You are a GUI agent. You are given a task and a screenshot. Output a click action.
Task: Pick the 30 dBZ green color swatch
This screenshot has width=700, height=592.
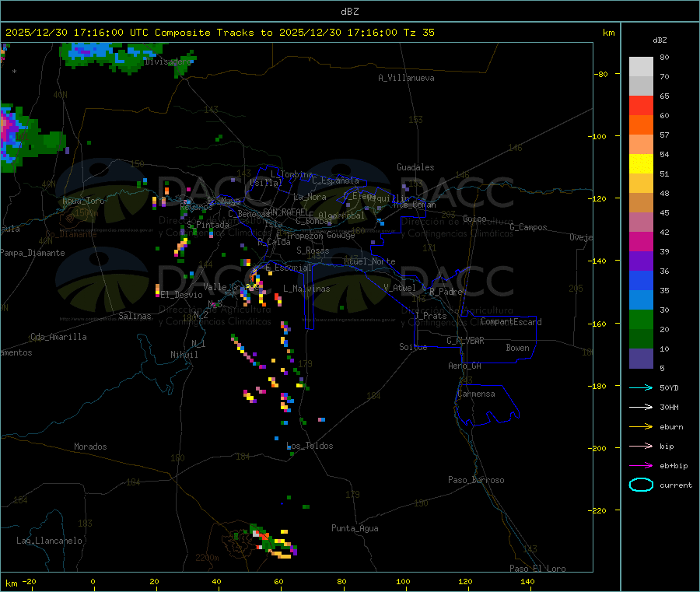[641, 319]
